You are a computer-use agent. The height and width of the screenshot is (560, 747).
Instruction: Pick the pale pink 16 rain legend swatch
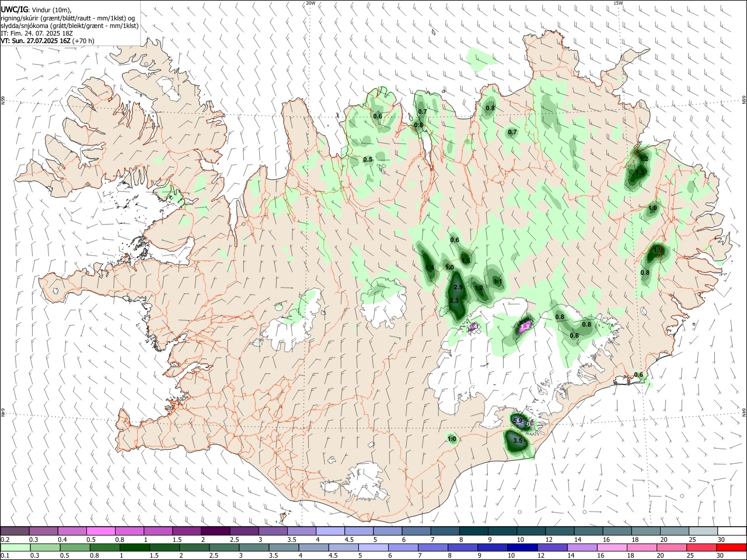point(612,547)
